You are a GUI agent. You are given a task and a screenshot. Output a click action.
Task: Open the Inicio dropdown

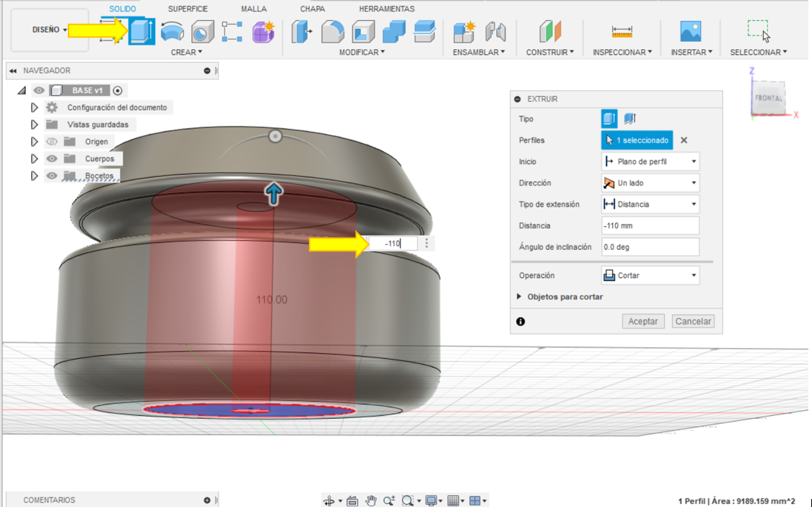pyautogui.click(x=650, y=161)
